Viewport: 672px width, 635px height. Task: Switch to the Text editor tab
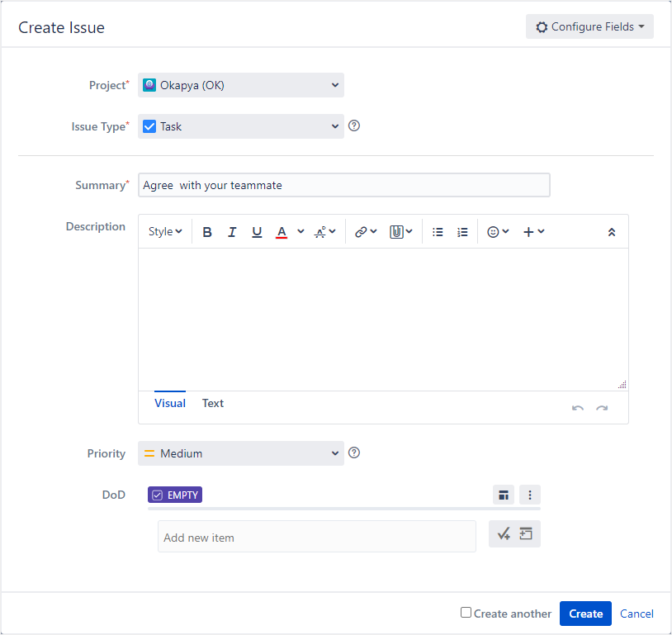(213, 404)
